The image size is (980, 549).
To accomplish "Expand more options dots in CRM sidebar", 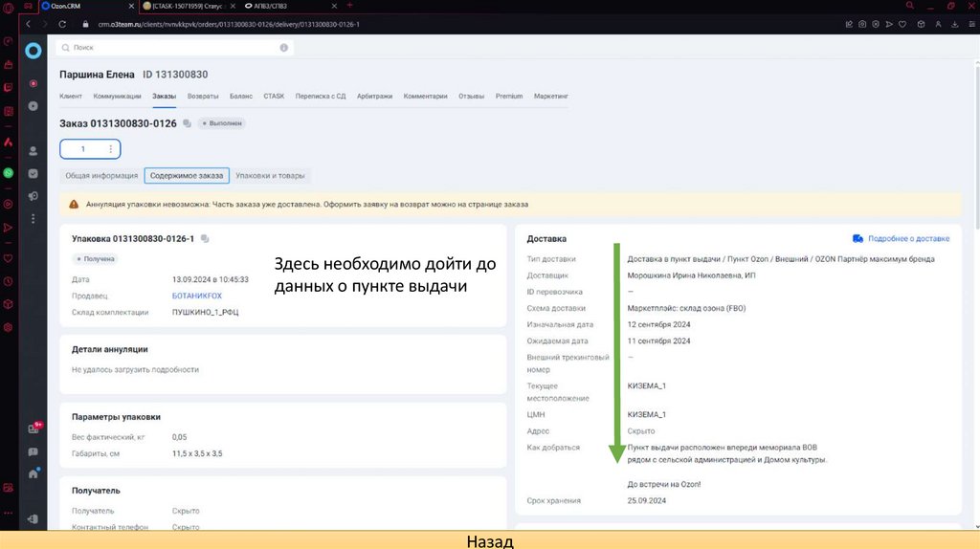I will tap(33, 219).
